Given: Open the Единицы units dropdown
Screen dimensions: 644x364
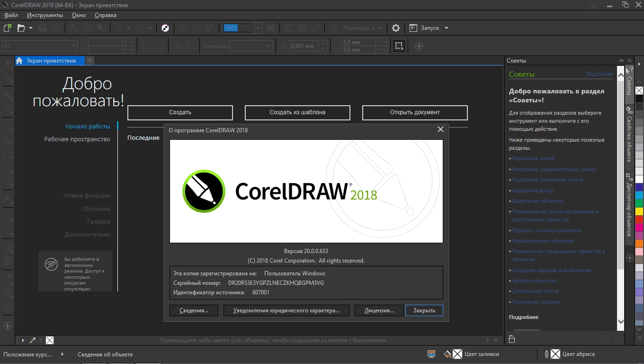Looking at the screenshot, I should (269, 46).
